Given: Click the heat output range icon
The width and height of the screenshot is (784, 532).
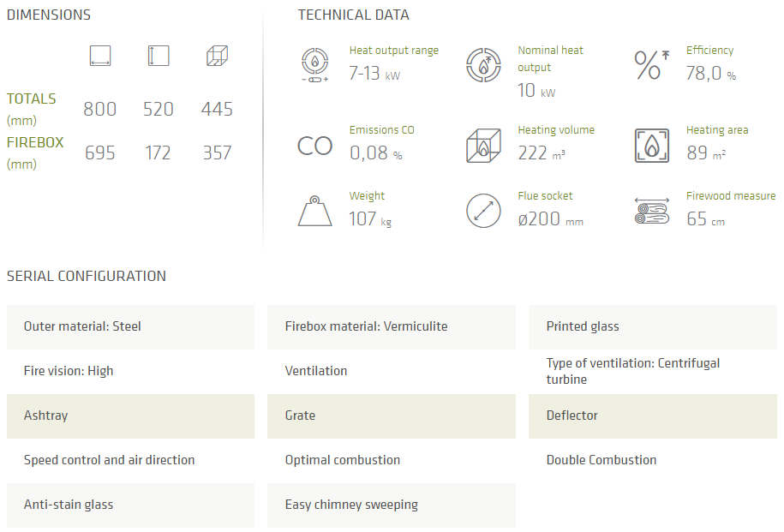Looking at the screenshot, I should 314,65.
